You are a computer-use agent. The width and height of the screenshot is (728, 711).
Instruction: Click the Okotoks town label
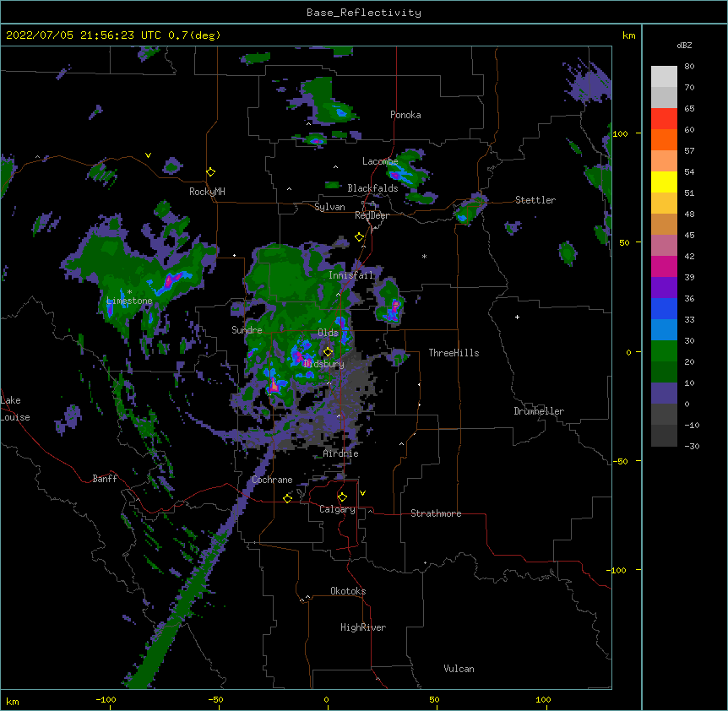348,591
